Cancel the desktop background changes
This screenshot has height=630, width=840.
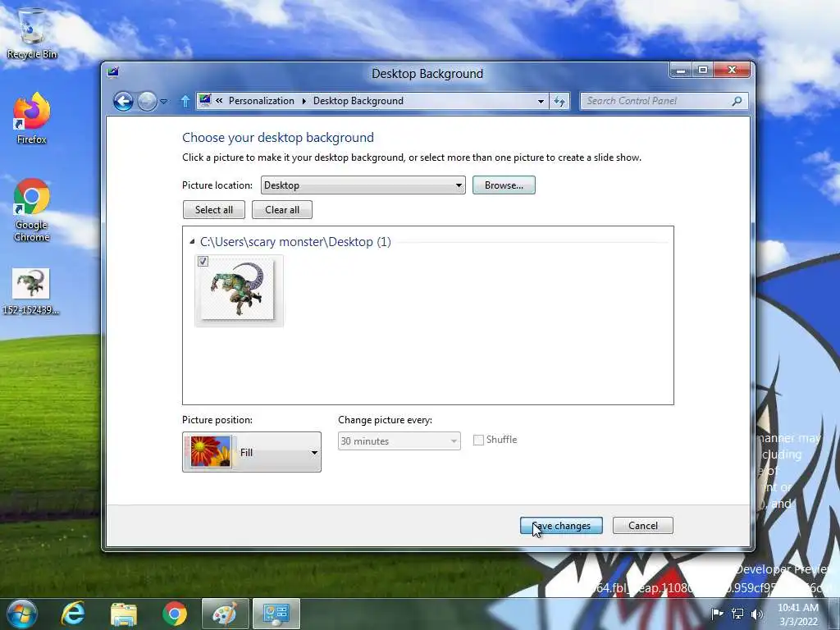coord(643,526)
